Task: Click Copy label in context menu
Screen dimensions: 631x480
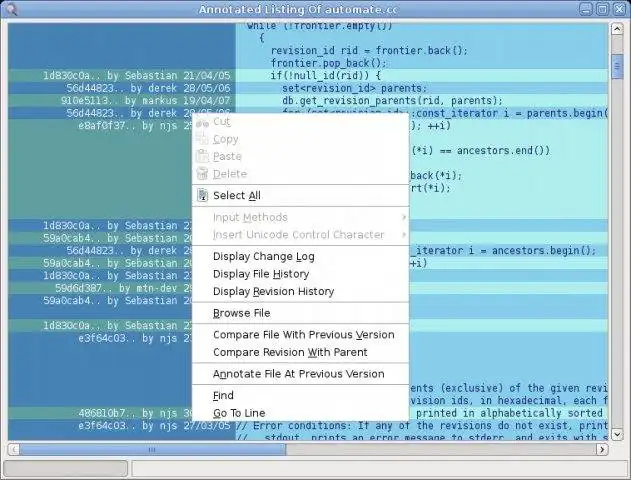Action: tap(225, 139)
